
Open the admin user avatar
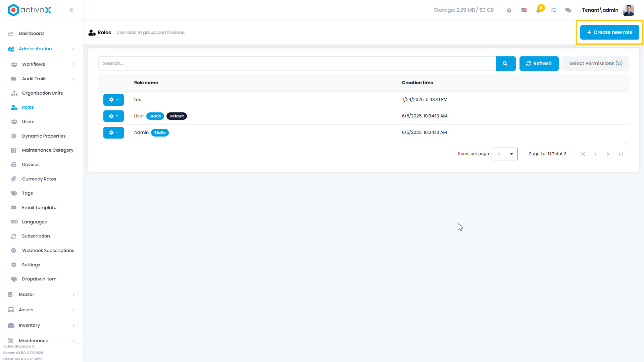(628, 10)
